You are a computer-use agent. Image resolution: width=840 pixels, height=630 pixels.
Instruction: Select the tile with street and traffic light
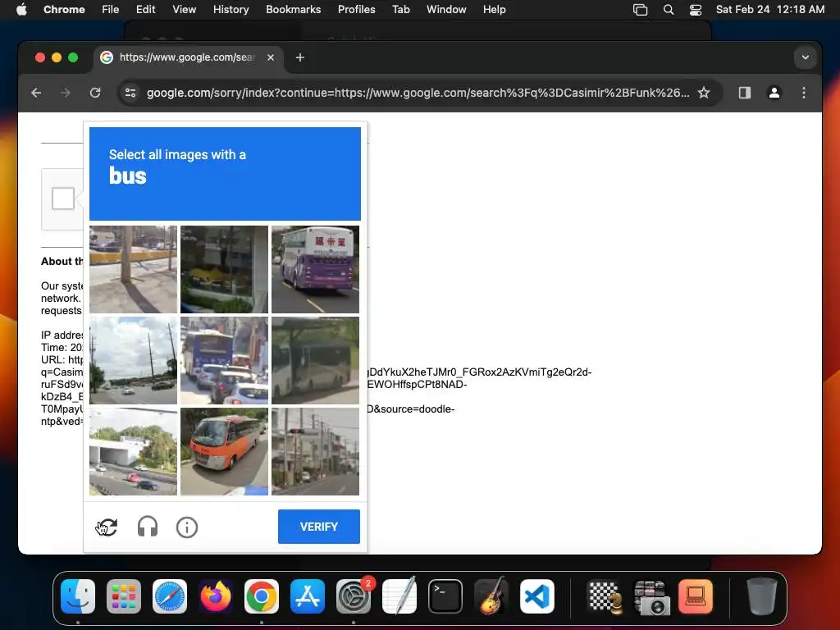coord(315,451)
